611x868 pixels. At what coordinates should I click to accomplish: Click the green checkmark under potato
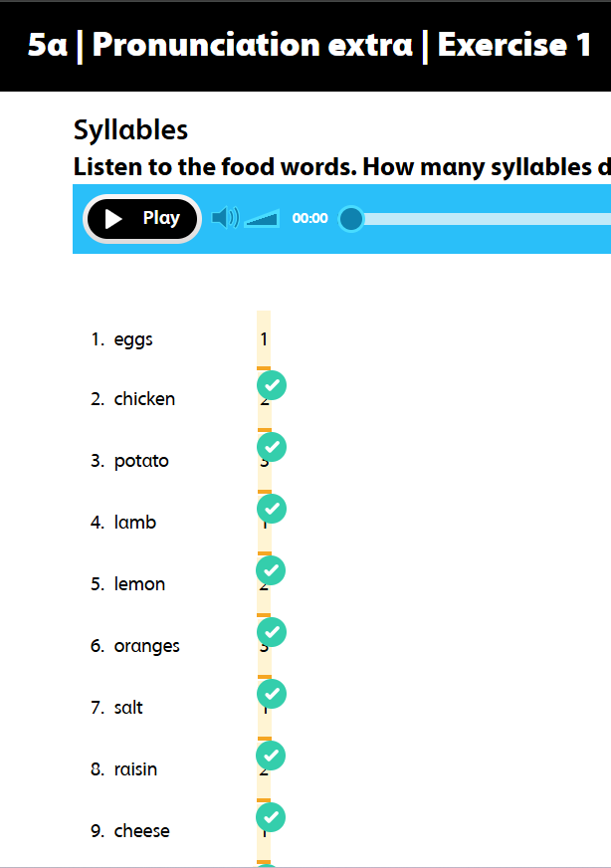[x=272, y=509]
